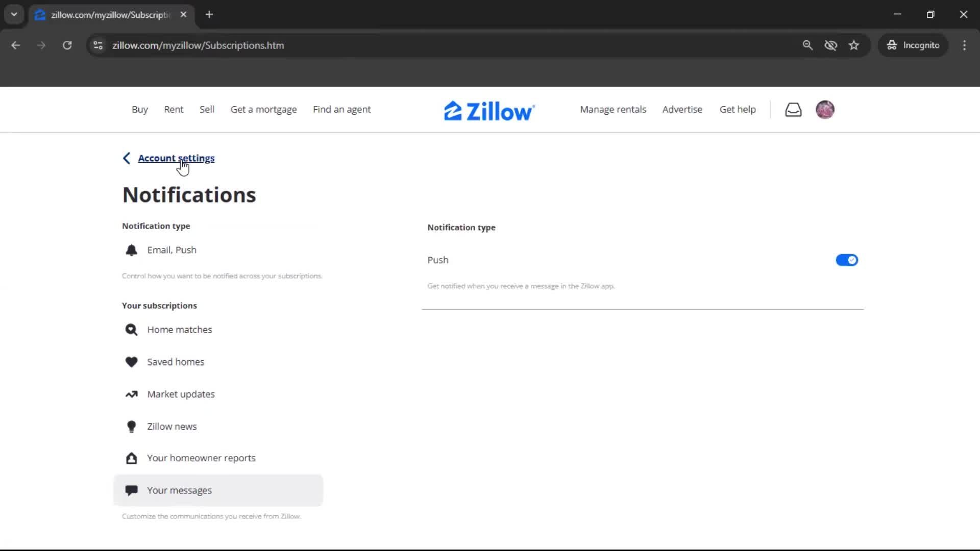Viewport: 980px width, 551px height.
Task: Open the Zillow inbox icon
Action: (793, 110)
